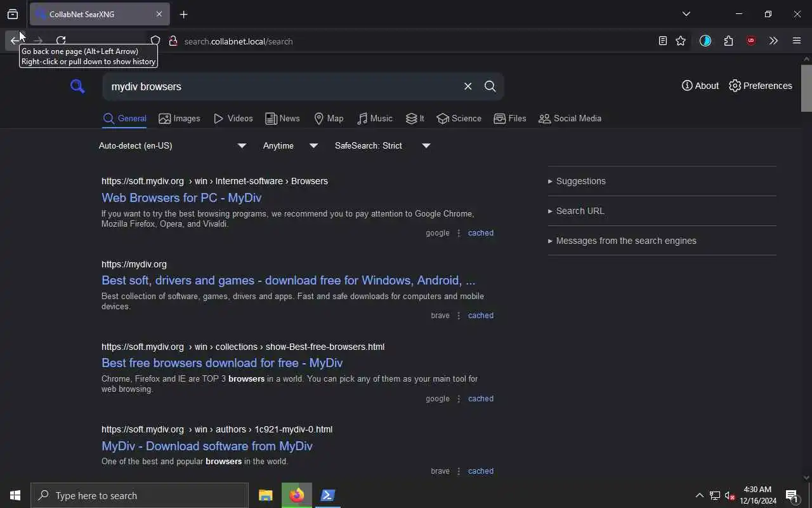Open the notifications action center

click(x=792, y=495)
